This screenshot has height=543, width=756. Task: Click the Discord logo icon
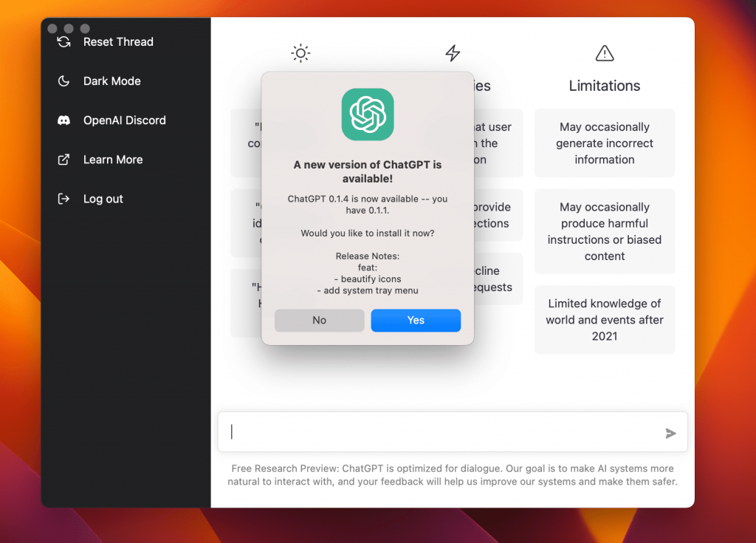(63, 120)
